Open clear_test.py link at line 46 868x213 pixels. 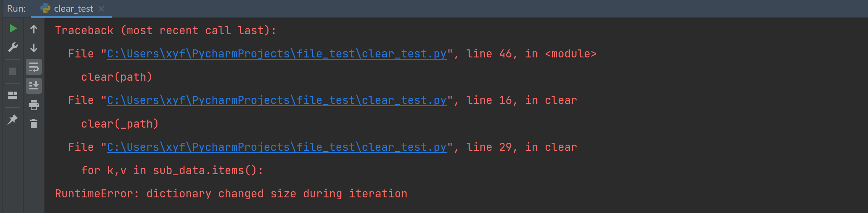click(x=277, y=54)
